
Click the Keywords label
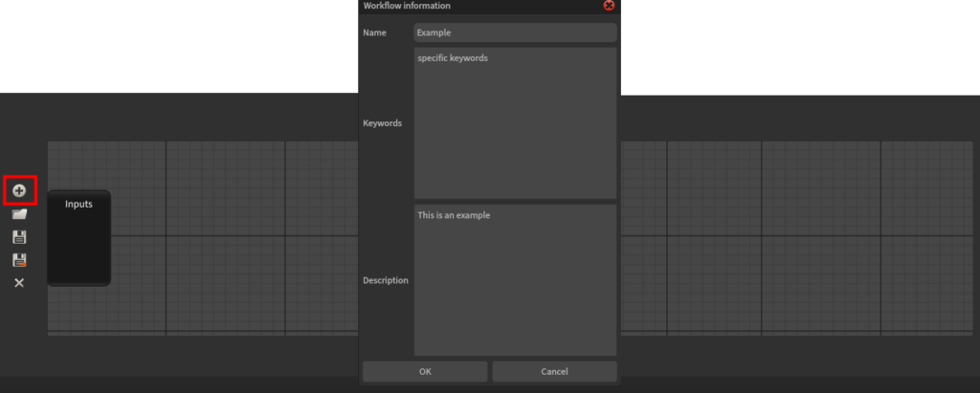point(383,123)
